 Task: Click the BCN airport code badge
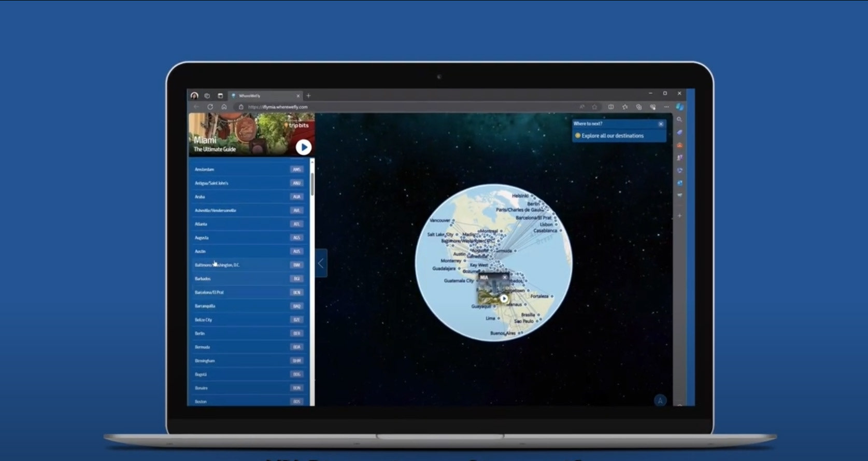297,292
